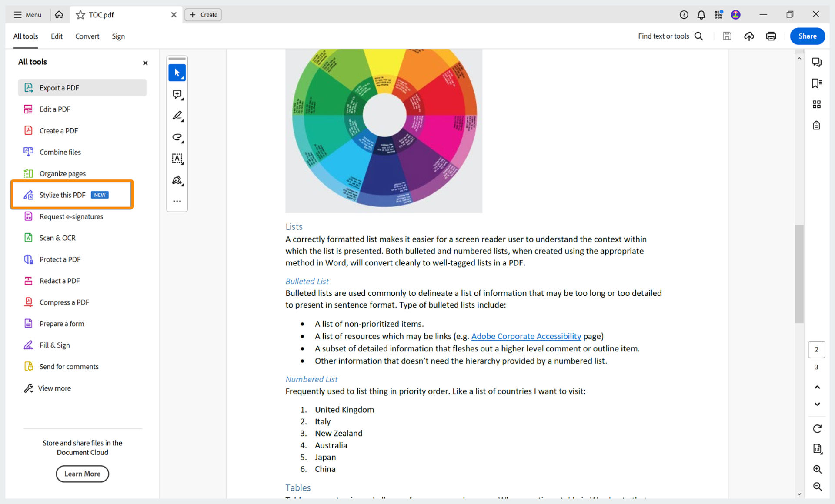Click the Learn More button
The width and height of the screenshot is (835, 504).
(x=82, y=474)
